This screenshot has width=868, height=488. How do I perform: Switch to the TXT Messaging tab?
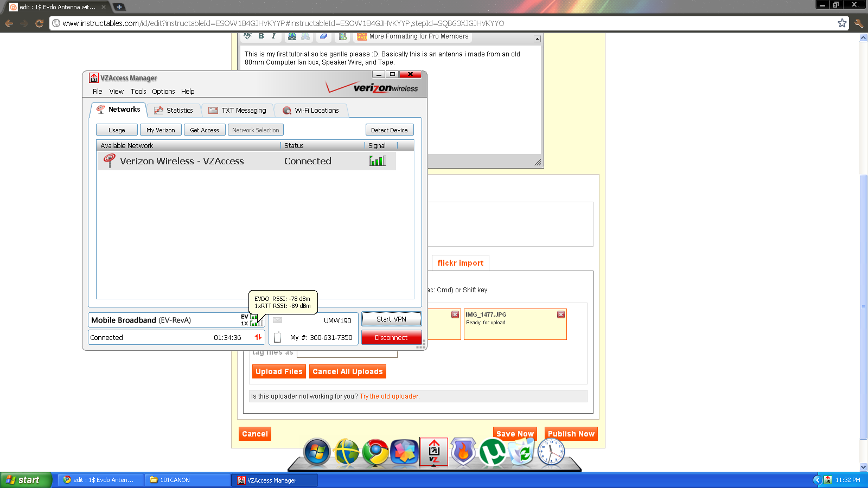pos(237,111)
